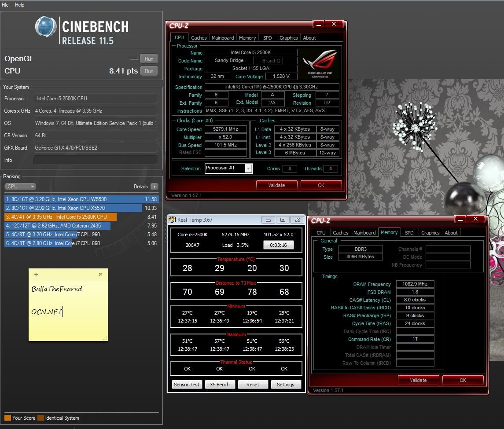Click the orange Your Score legend swatch
Screen dimensions: 504x429
tap(8, 418)
